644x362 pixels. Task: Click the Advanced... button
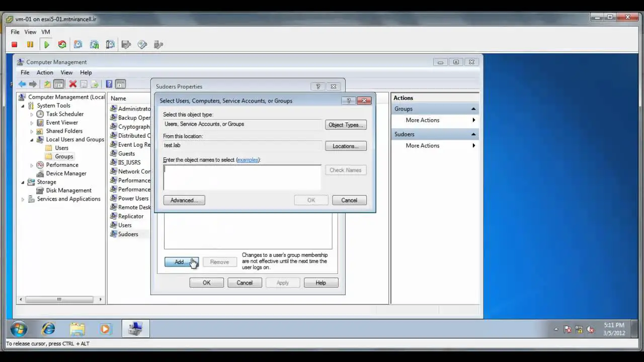[184, 200]
